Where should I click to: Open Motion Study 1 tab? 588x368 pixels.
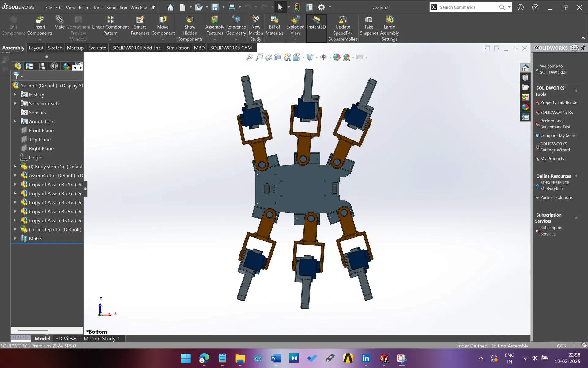click(x=102, y=339)
